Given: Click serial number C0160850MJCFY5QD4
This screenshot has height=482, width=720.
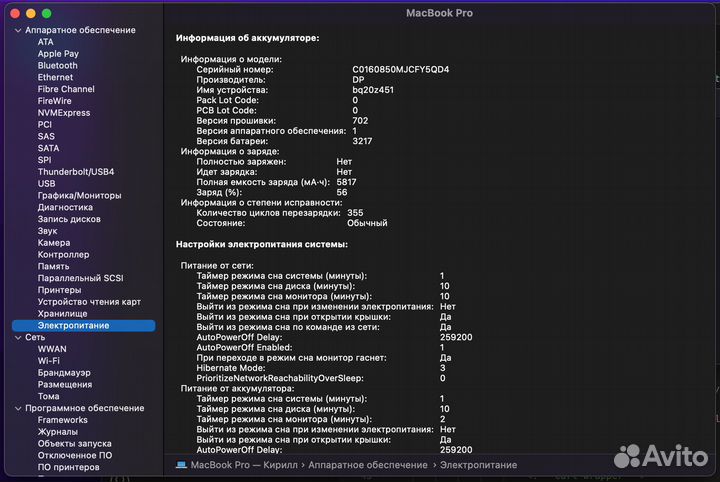Looking at the screenshot, I should click(x=400, y=69).
